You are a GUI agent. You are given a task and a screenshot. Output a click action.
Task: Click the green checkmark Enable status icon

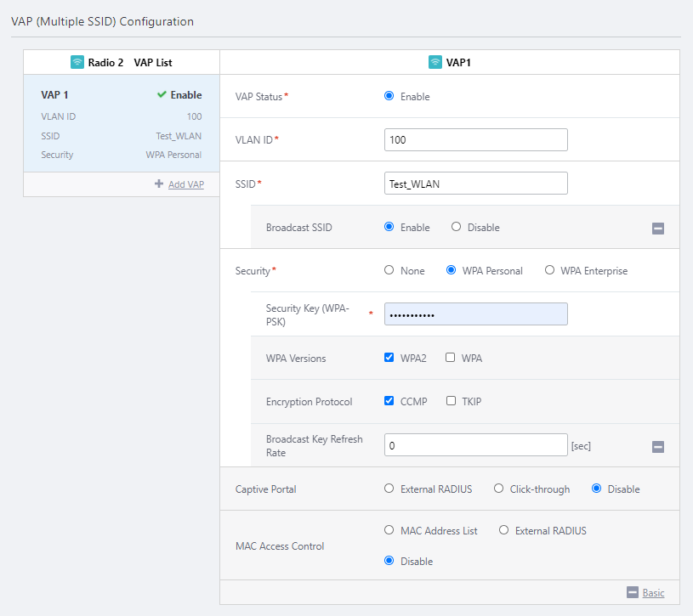pos(162,95)
